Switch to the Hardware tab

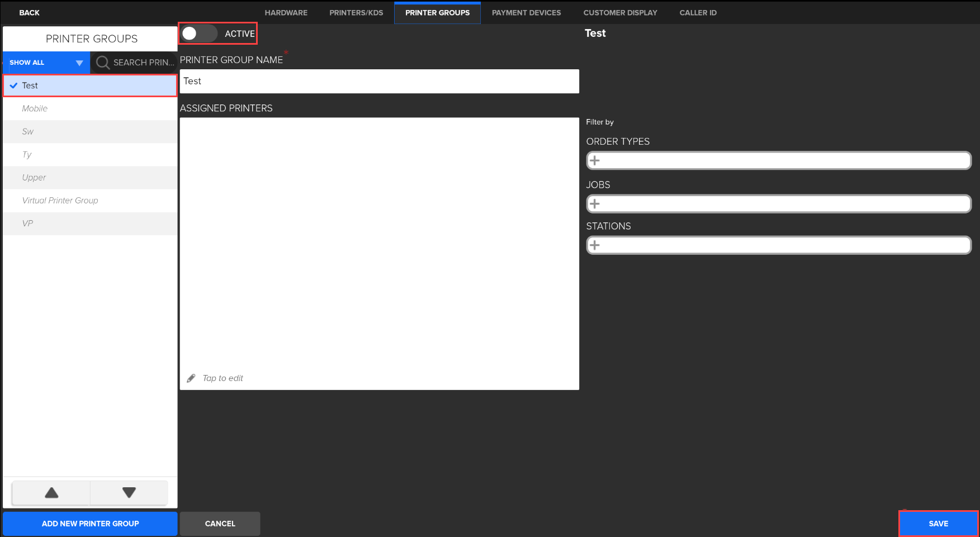[286, 13]
